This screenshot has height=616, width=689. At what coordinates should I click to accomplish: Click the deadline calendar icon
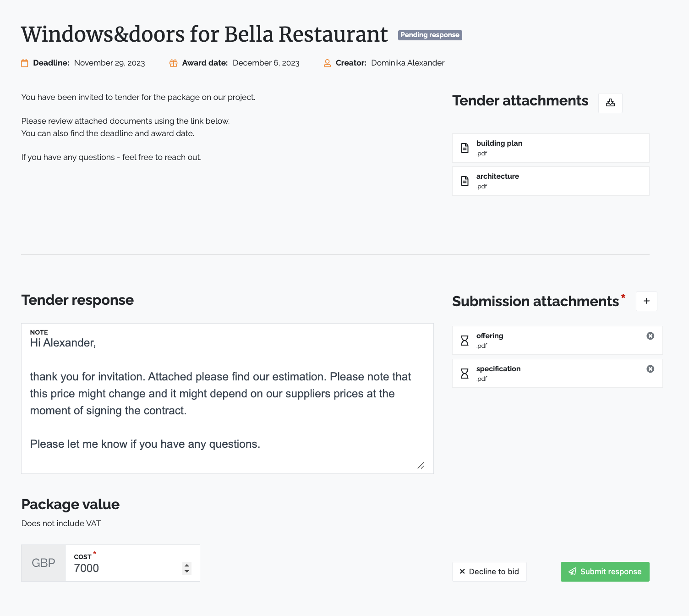[x=25, y=63]
